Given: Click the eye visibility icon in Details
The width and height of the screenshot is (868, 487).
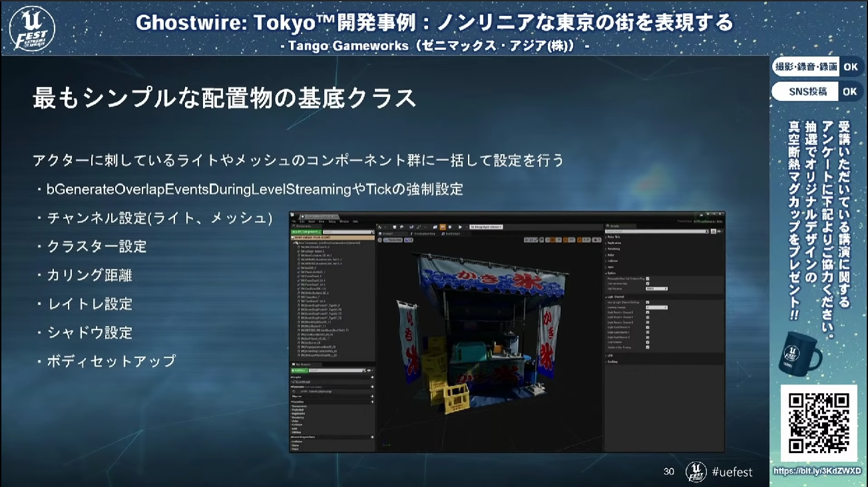Looking at the screenshot, I should (x=719, y=232).
